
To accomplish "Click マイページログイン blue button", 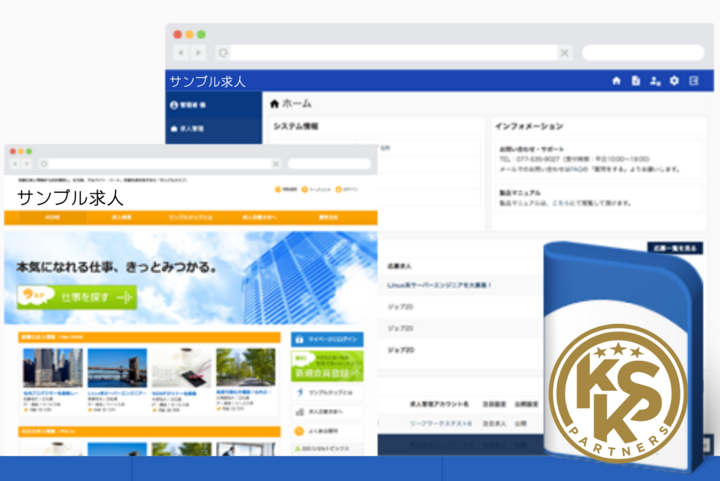I will point(327,339).
